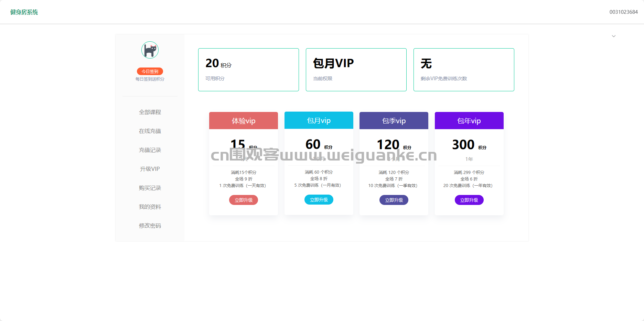This screenshot has height=321, width=644.
Task: Click the 1年 duration text
Action: point(469,159)
